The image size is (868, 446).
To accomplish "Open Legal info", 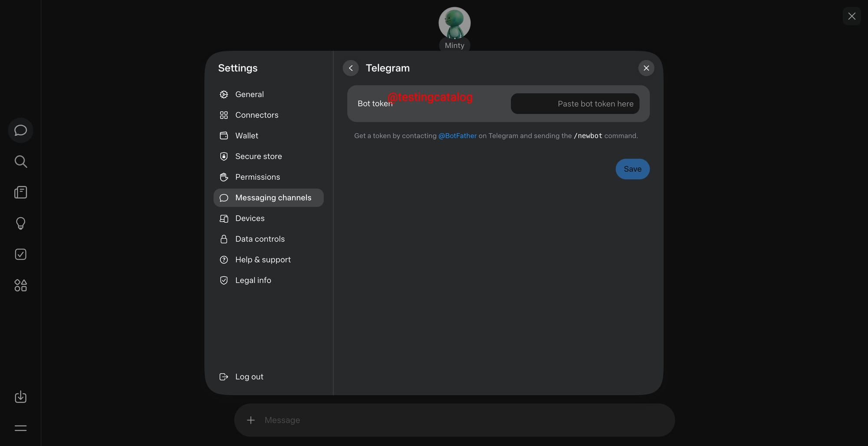I will click(269, 280).
